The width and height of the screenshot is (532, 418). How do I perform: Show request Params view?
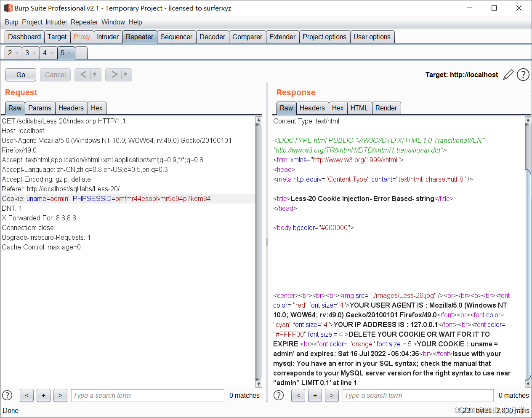(40, 108)
